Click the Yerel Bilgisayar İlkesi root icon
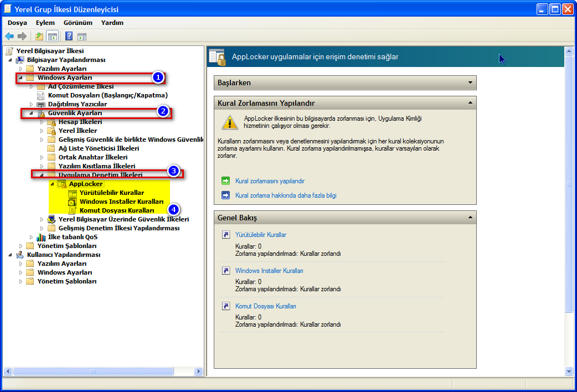This screenshot has height=392, width=577. pyautogui.click(x=9, y=51)
